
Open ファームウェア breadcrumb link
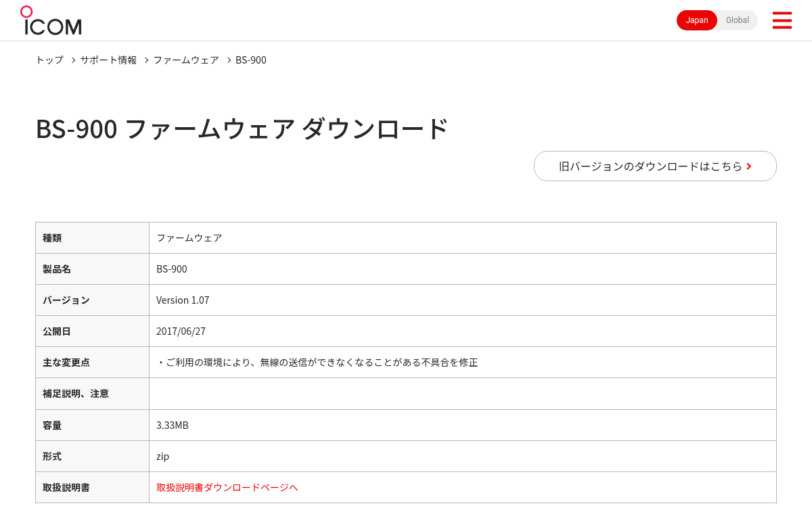pos(186,60)
